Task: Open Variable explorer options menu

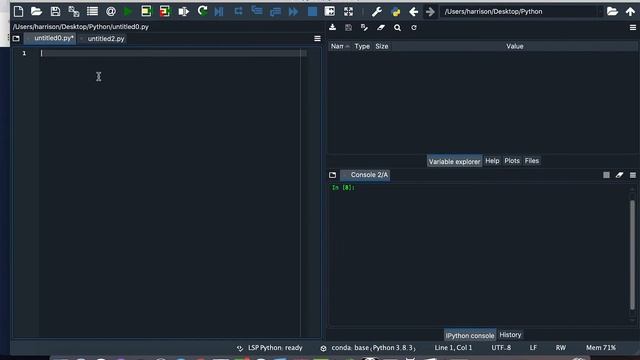Action: [633, 27]
